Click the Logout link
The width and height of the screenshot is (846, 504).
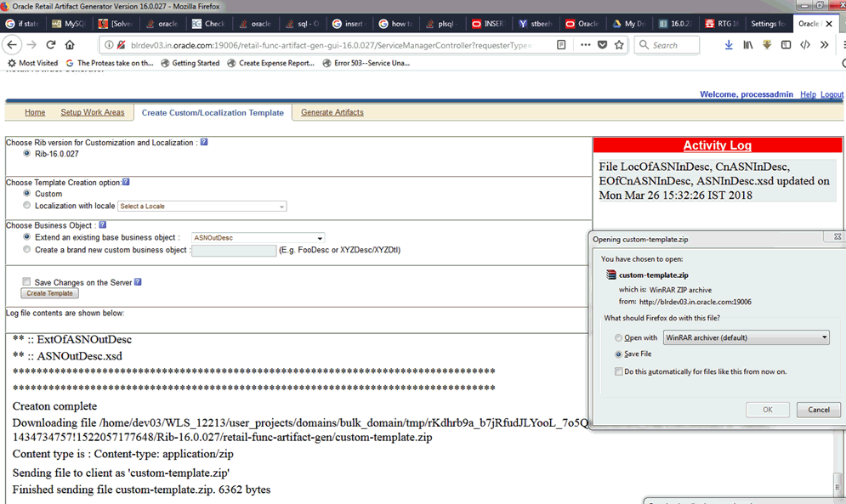click(832, 94)
